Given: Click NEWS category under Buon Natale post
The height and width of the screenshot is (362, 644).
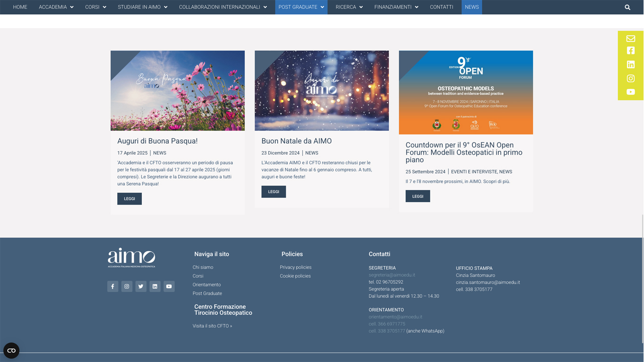Looking at the screenshot, I should 312,153.
